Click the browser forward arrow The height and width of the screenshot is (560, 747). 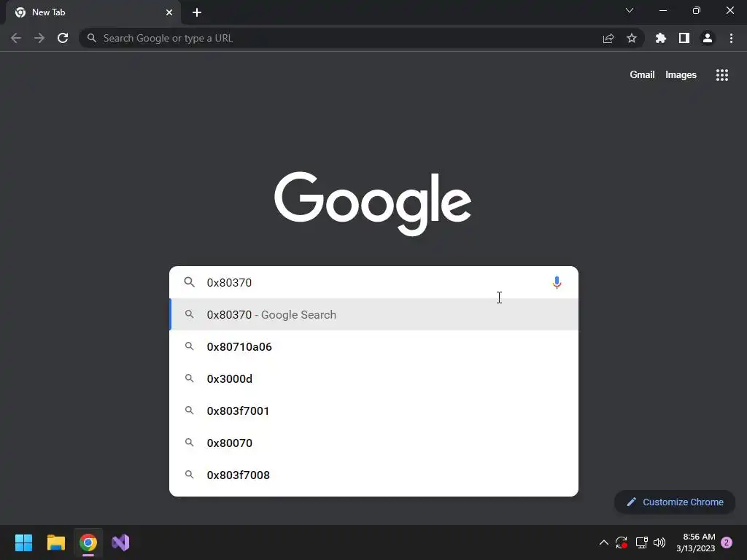pyautogui.click(x=39, y=38)
